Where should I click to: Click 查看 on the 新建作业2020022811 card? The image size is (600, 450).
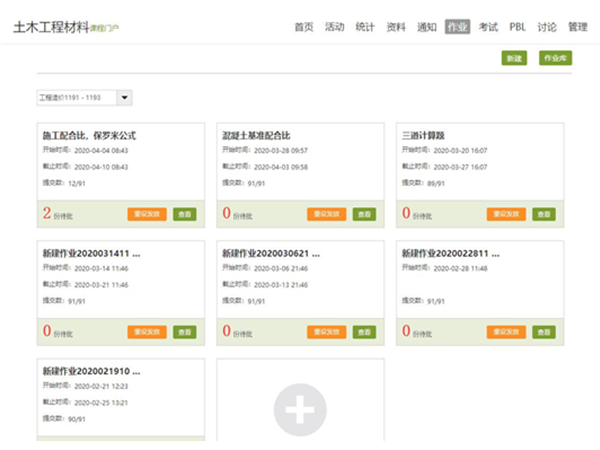pos(543,332)
